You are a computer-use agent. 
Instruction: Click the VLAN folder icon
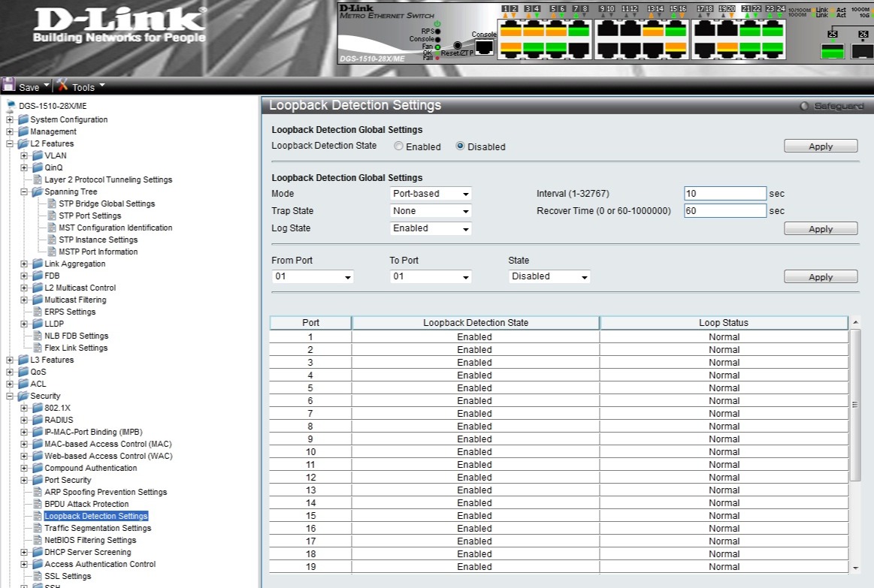tap(38, 155)
